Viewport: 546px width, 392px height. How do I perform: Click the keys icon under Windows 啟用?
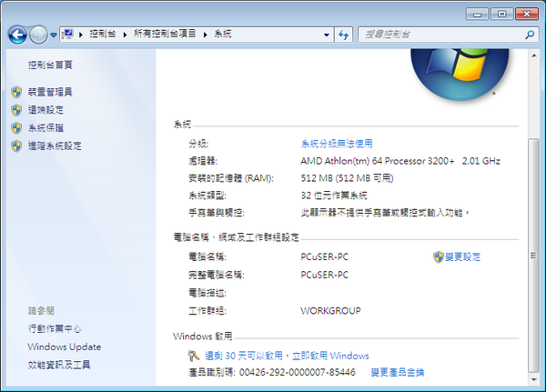tap(194, 356)
